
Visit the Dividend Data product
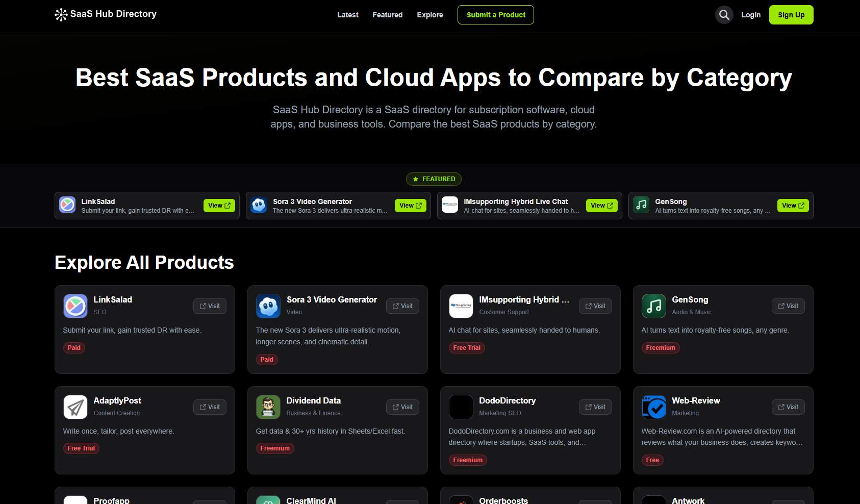402,407
